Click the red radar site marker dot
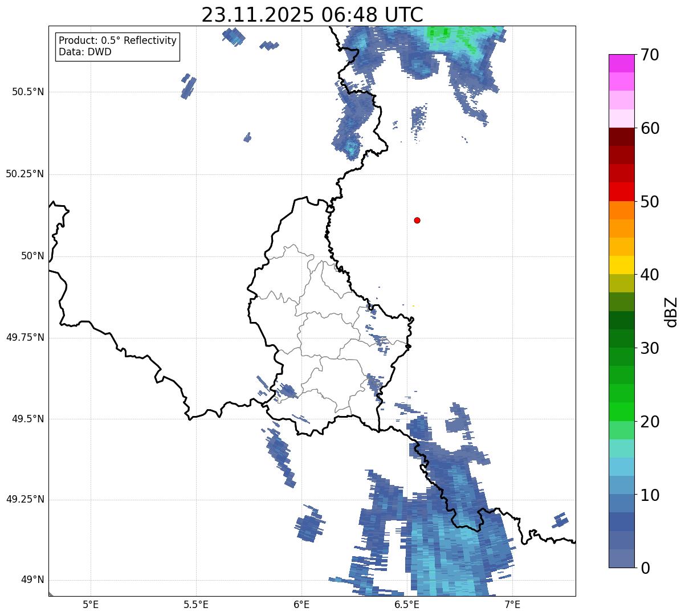The width and height of the screenshot is (685, 616). pos(417,220)
